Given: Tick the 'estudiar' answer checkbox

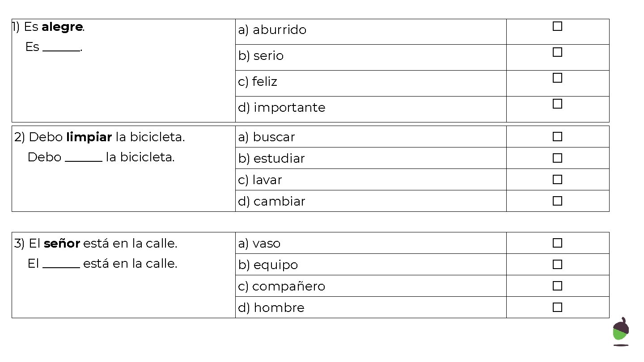Looking at the screenshot, I should coord(557,158).
